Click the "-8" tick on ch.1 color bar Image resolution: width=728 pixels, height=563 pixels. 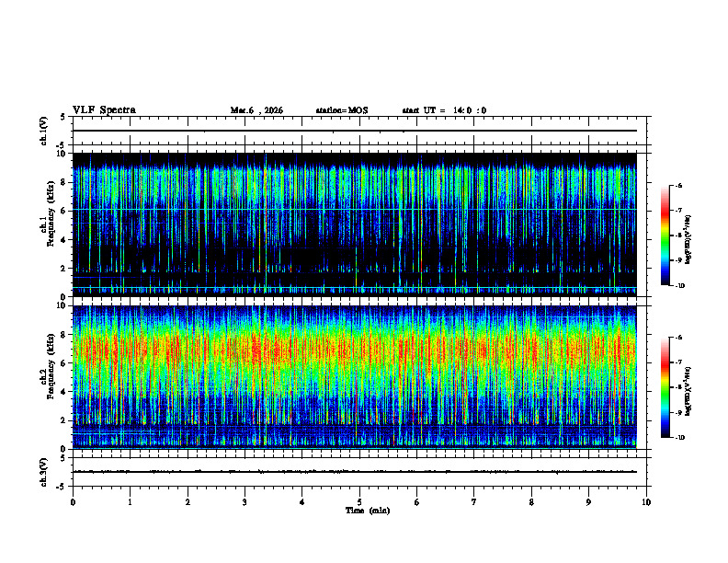(x=678, y=236)
